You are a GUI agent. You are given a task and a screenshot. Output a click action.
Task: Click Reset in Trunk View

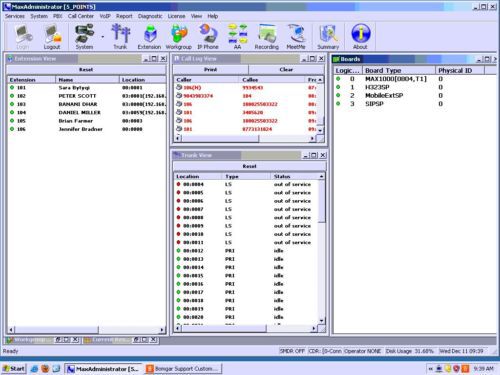pyautogui.click(x=249, y=166)
